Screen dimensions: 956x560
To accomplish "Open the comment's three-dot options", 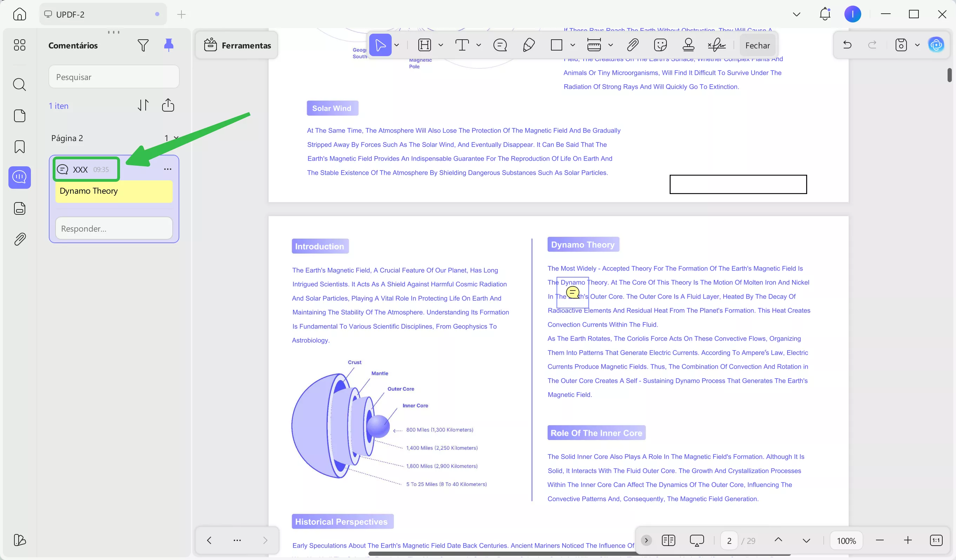I will coord(168,169).
